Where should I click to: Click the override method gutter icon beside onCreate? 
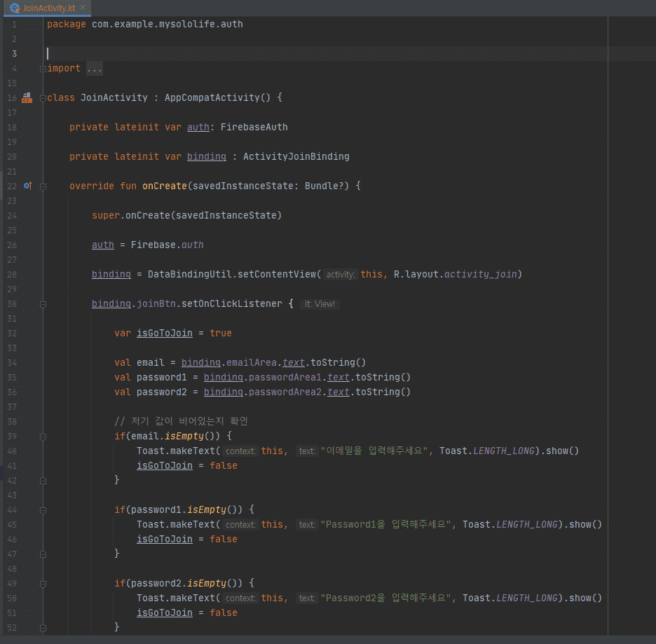pyautogui.click(x=27, y=186)
